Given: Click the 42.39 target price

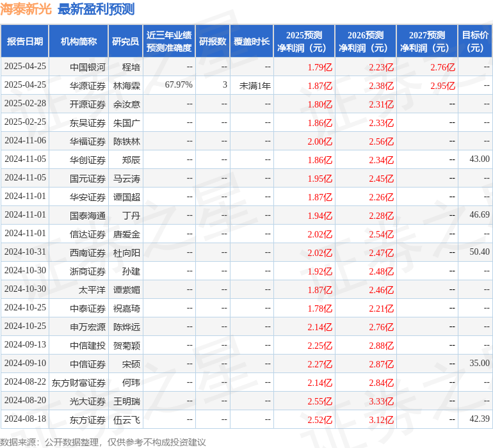Looking at the screenshot, I should [x=480, y=419].
